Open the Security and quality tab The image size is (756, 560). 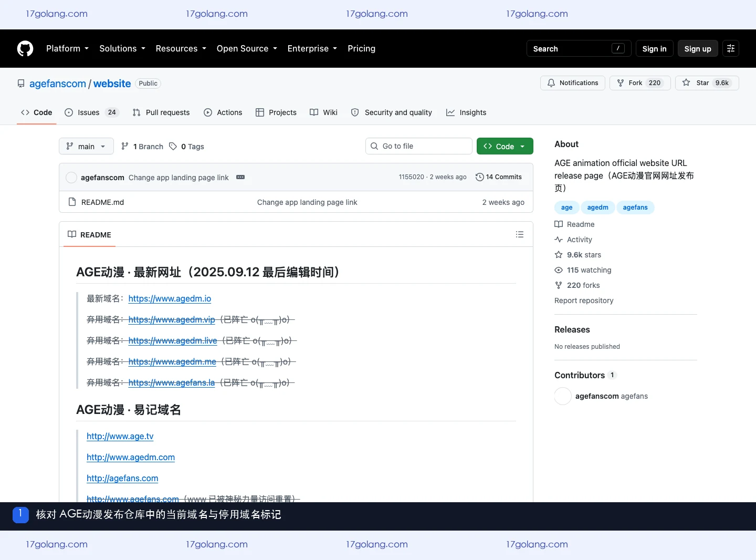pyautogui.click(x=392, y=112)
